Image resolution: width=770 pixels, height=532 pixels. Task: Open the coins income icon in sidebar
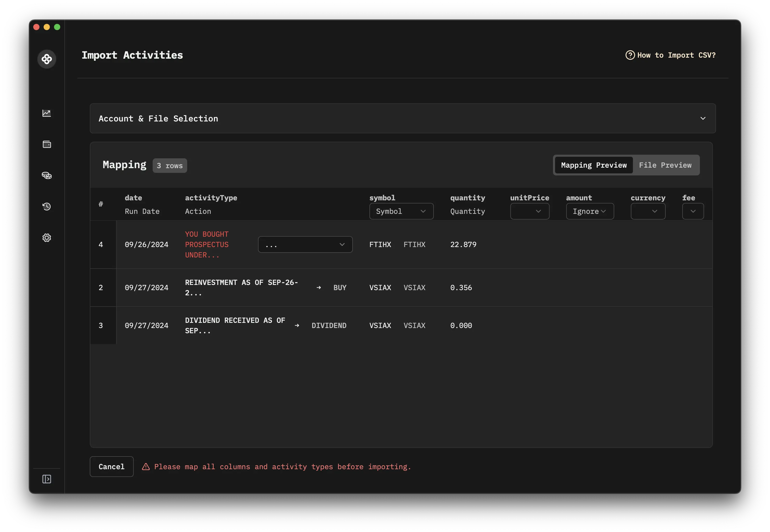pos(47,175)
